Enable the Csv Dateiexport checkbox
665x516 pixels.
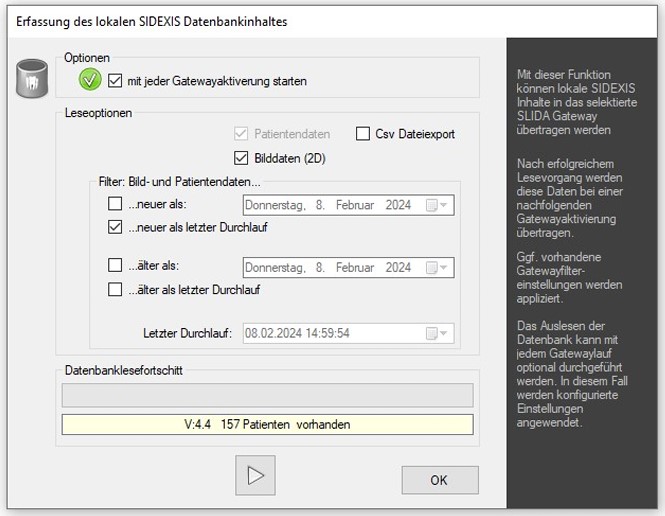point(364,134)
